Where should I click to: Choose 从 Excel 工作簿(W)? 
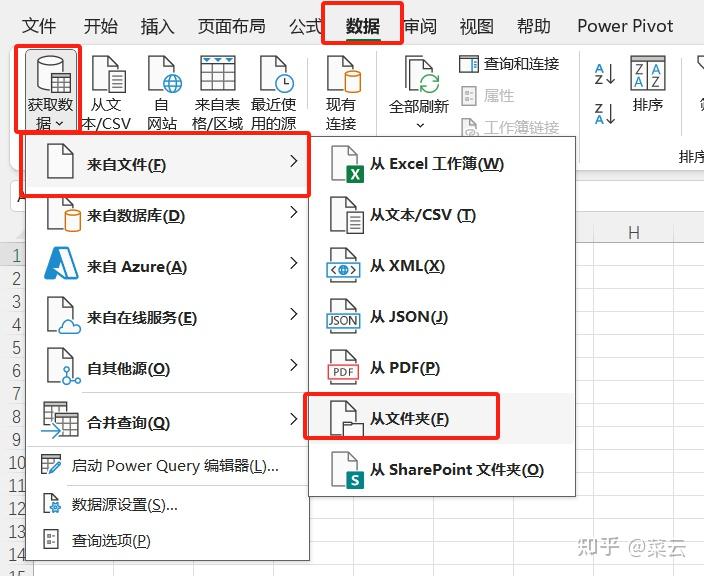(x=442, y=164)
